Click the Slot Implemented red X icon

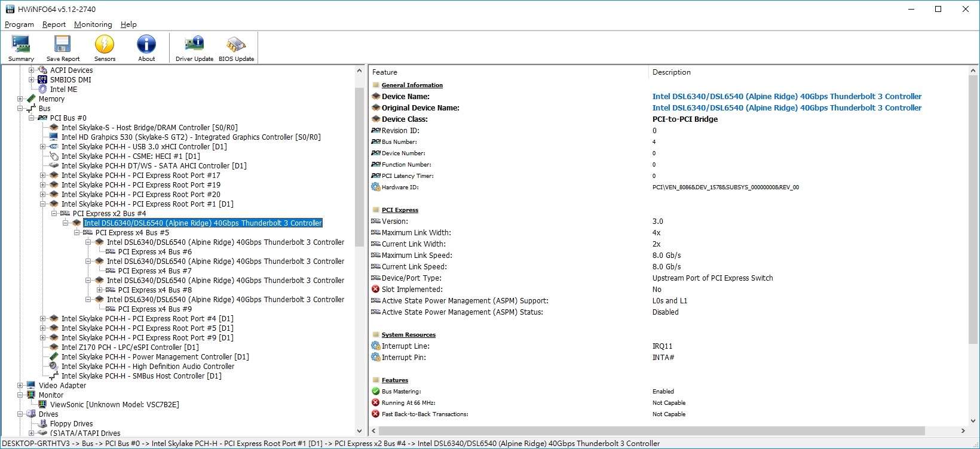[376, 289]
